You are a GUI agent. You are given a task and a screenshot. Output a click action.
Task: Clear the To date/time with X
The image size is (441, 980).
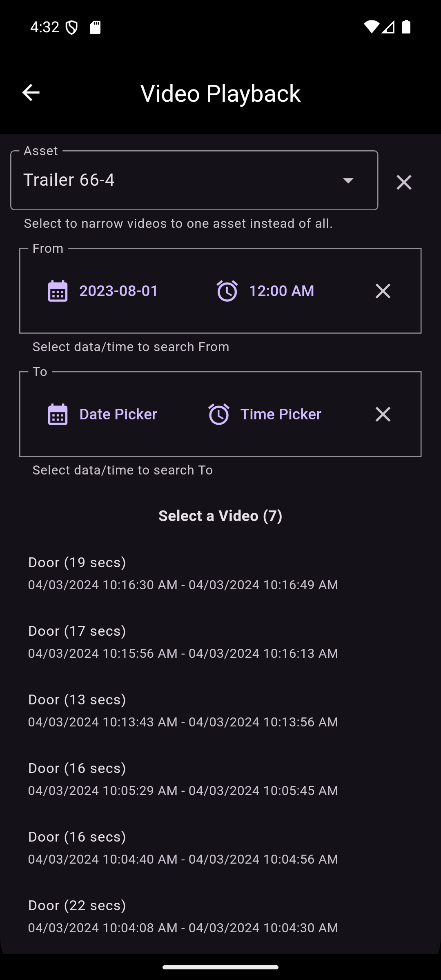coord(383,414)
